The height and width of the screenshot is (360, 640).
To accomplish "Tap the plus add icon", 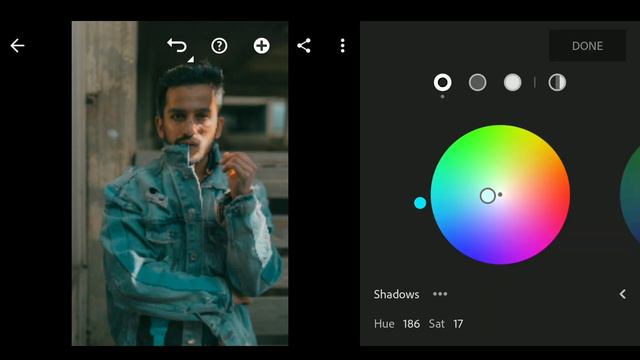I will (262, 46).
